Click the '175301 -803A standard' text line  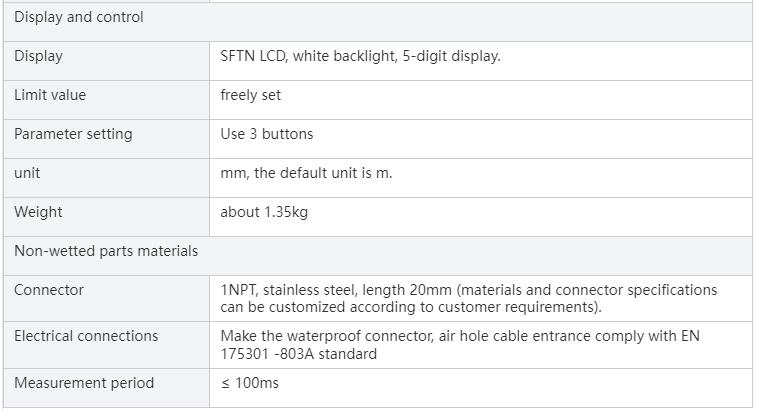298,353
